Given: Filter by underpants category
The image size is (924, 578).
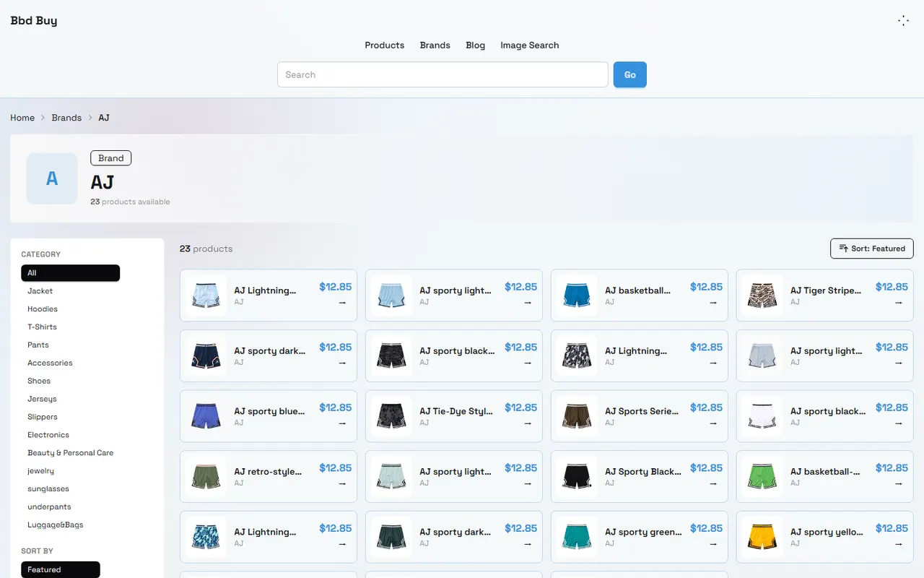Looking at the screenshot, I should [49, 507].
